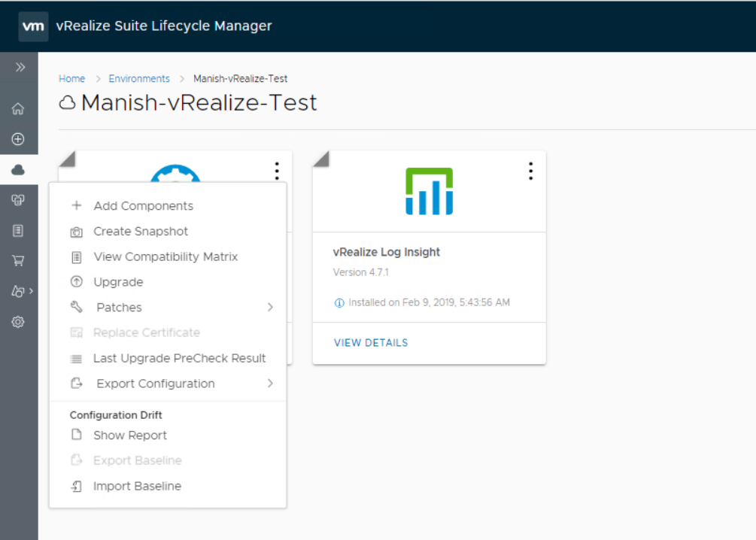This screenshot has width=756, height=540.
Task: Expand the Content Management sidebar item
Action: pyautogui.click(x=20, y=291)
